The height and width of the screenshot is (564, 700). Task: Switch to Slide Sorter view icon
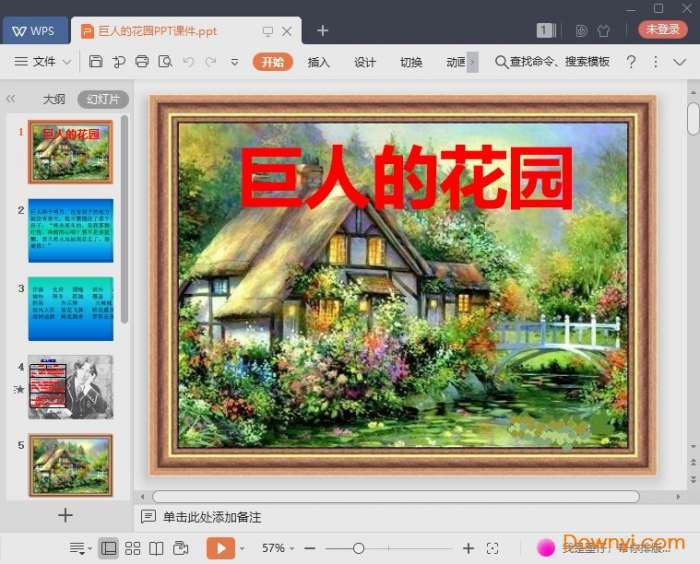tap(133, 548)
